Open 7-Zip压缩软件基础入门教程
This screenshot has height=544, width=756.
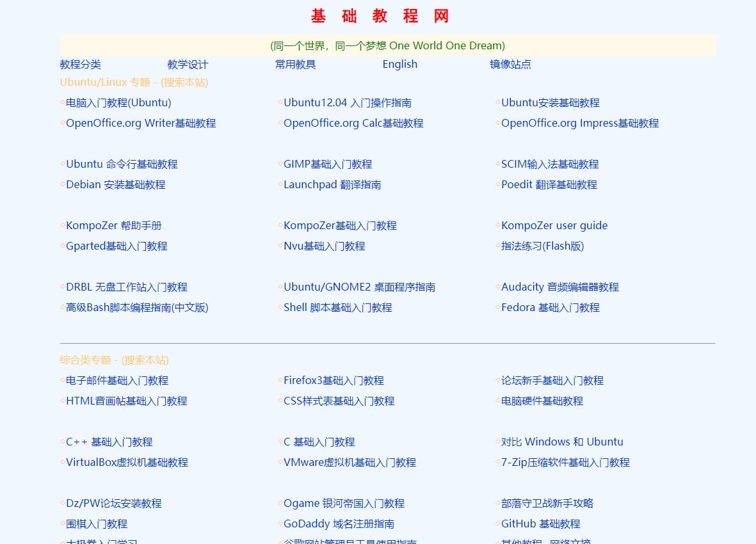coord(565,463)
